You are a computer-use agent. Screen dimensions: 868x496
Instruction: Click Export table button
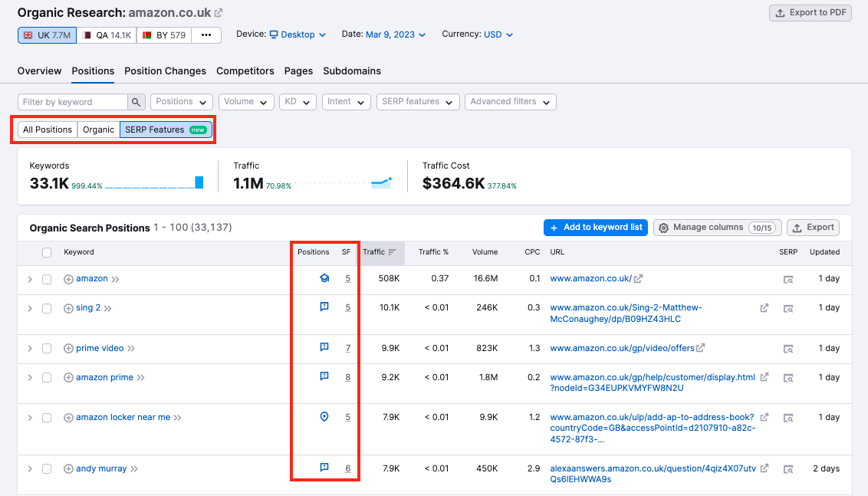point(814,228)
